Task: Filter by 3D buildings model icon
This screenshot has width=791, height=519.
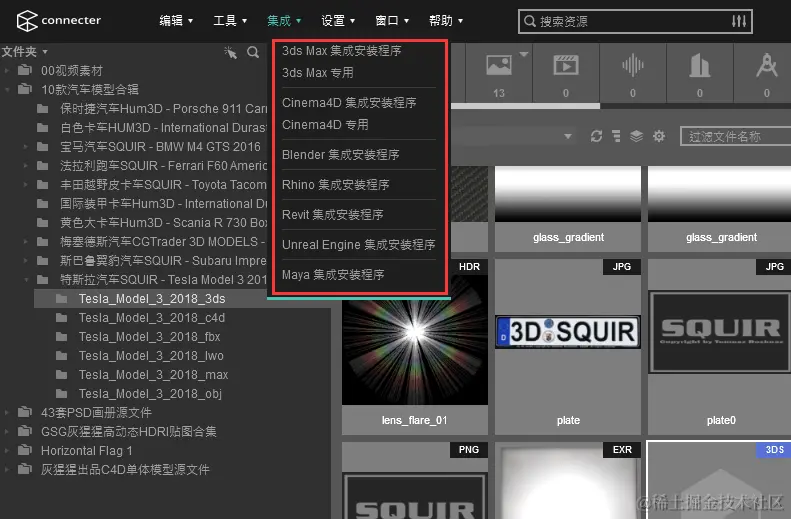Action: tap(700, 66)
